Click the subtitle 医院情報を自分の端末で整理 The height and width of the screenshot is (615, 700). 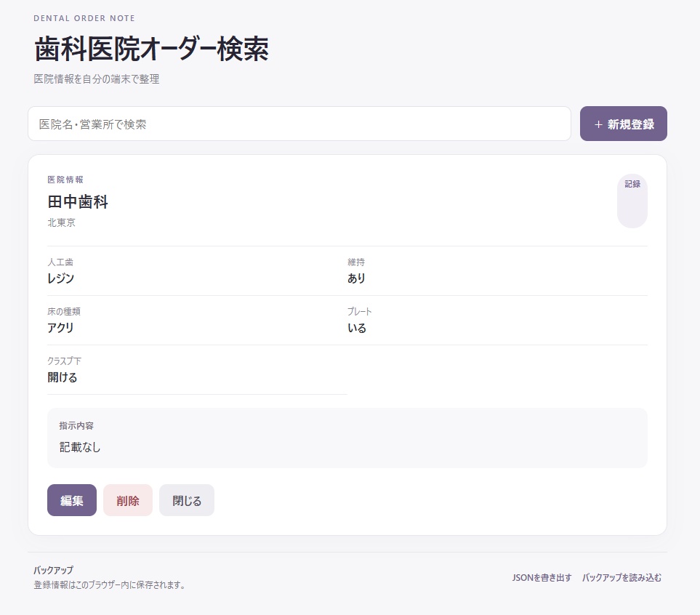97,79
